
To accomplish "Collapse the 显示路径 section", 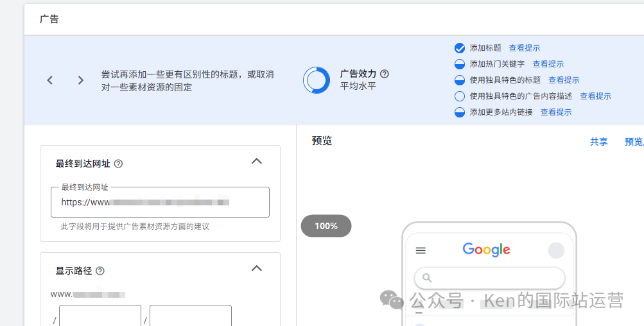I will pos(257,268).
